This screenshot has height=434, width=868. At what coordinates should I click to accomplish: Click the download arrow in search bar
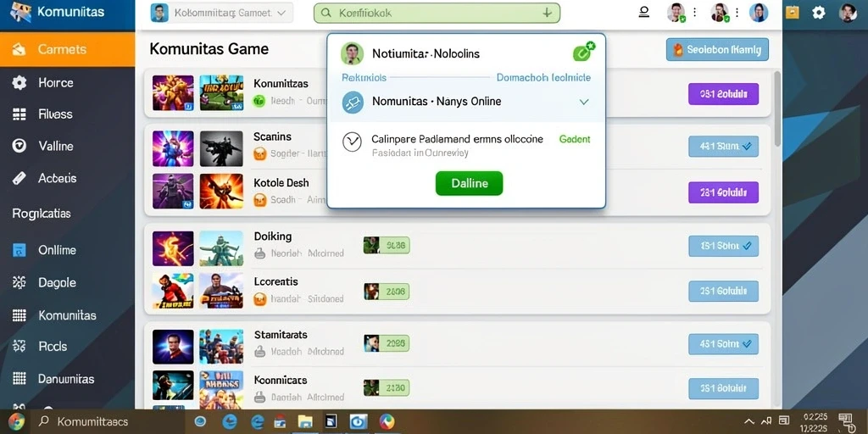tap(547, 13)
